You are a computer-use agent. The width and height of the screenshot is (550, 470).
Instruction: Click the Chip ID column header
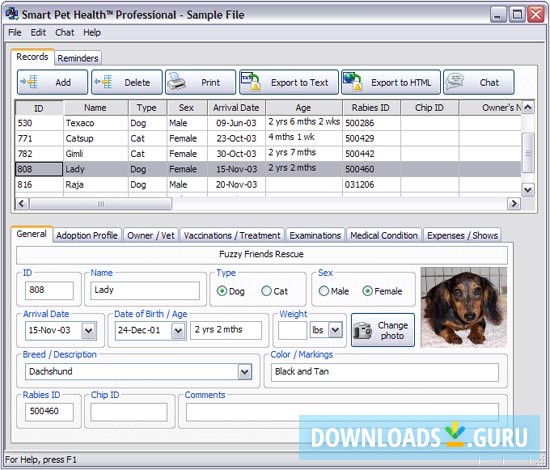pos(429,108)
